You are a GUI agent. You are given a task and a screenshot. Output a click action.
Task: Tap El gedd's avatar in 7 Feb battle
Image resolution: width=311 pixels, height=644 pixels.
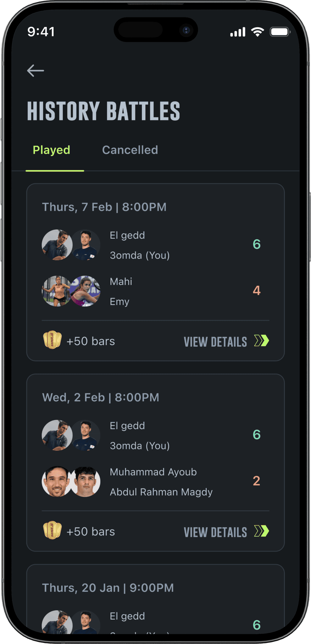point(57,245)
